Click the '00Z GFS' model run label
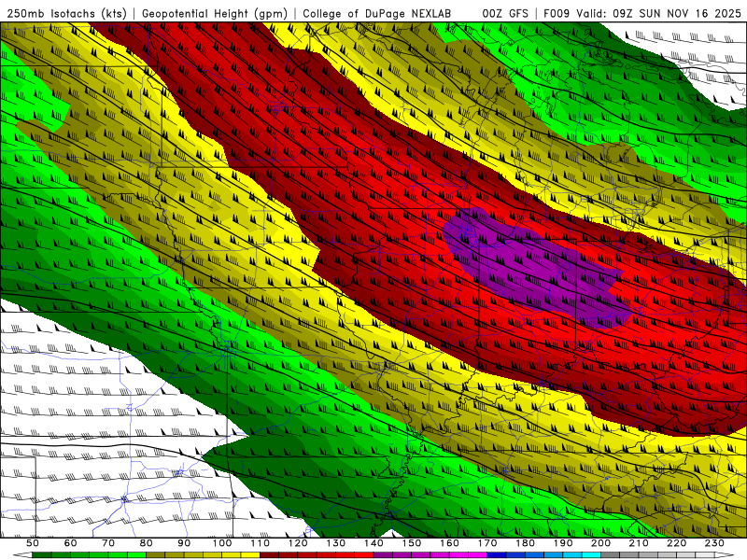Viewport: 747px width, 560px height. 505,13
